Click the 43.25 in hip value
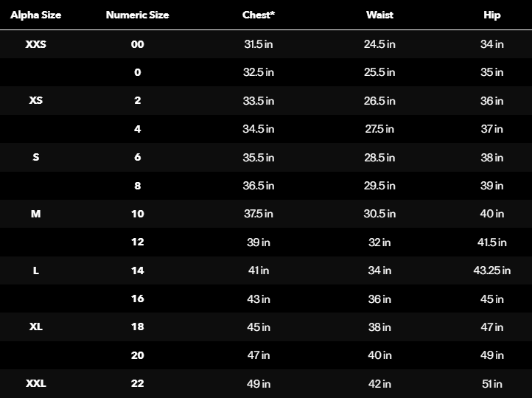Viewport: 532px width, 398px height. (x=491, y=270)
